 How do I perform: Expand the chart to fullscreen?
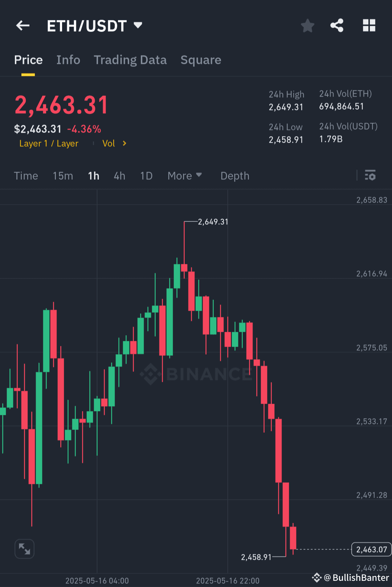coord(24,549)
